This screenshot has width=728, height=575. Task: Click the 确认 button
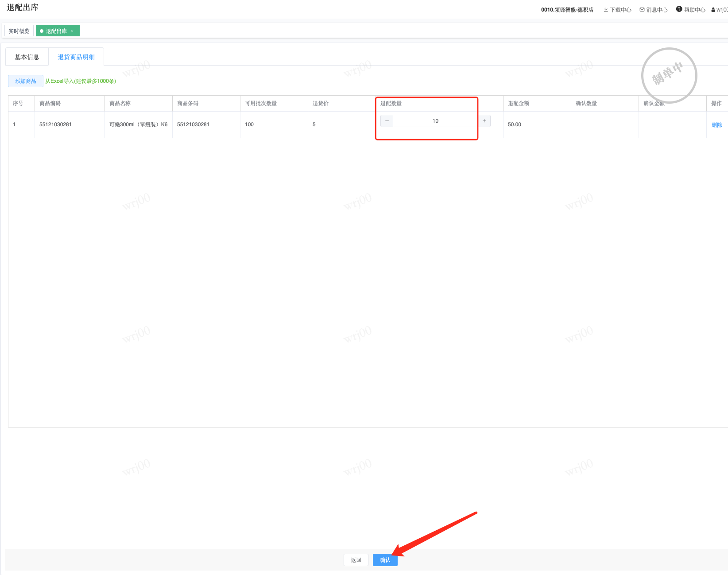tap(385, 560)
